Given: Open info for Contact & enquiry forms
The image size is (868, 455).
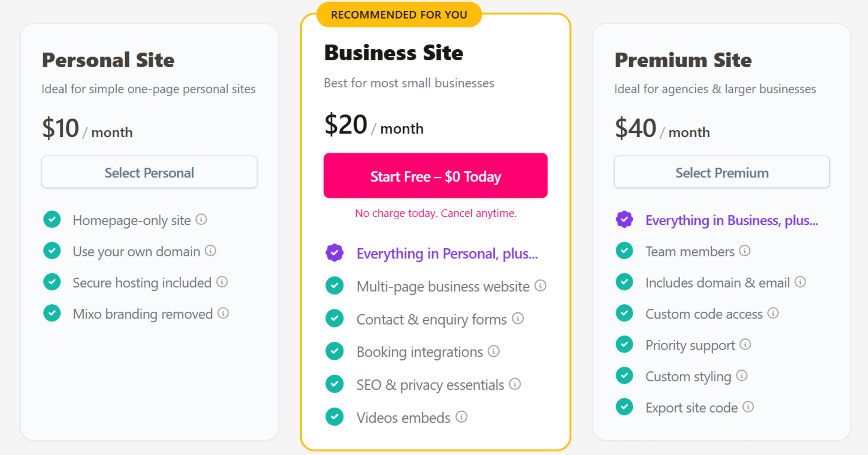Looking at the screenshot, I should (x=518, y=319).
